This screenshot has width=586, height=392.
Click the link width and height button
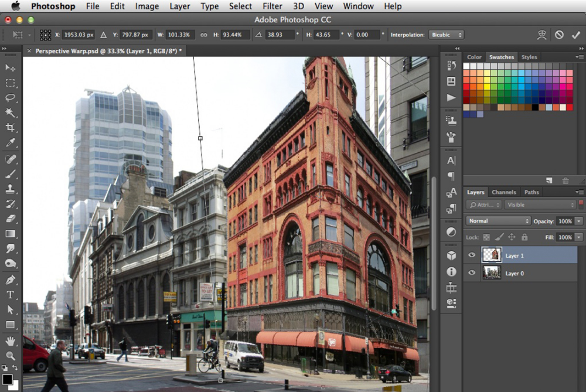(x=203, y=35)
